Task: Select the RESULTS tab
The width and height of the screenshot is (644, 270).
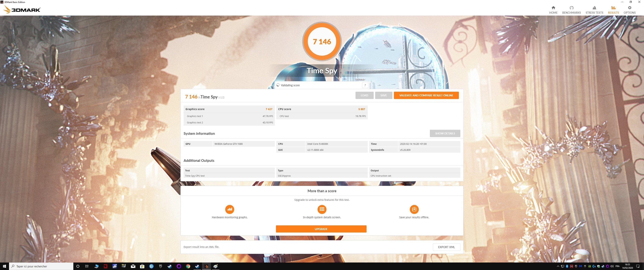Action: [613, 10]
